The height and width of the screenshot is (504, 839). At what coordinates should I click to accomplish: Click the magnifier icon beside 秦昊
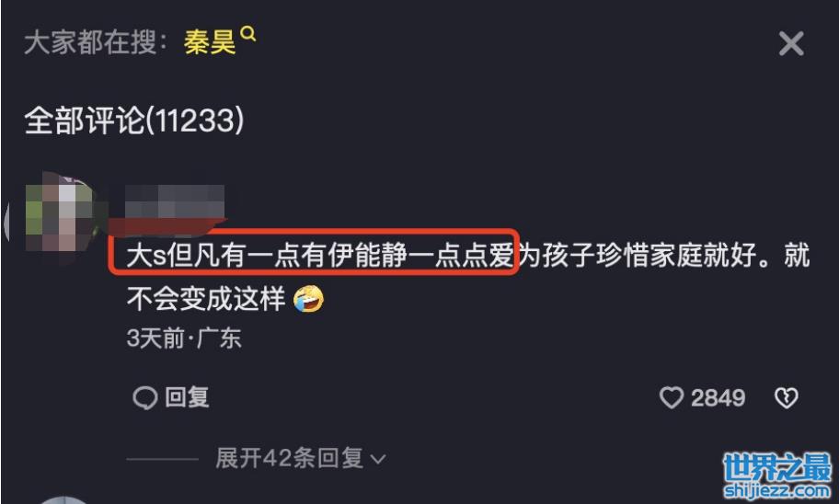pyautogui.click(x=248, y=34)
